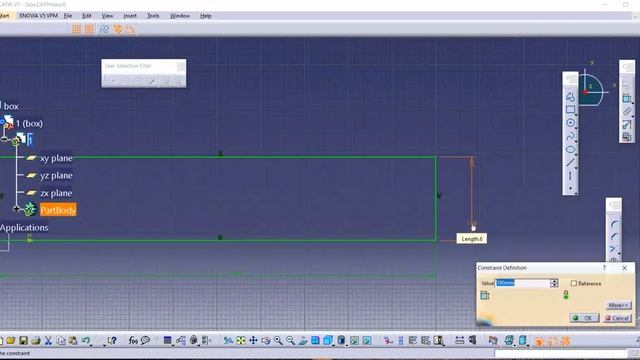
Task: Click the Copy icon
Action: click(x=61, y=340)
